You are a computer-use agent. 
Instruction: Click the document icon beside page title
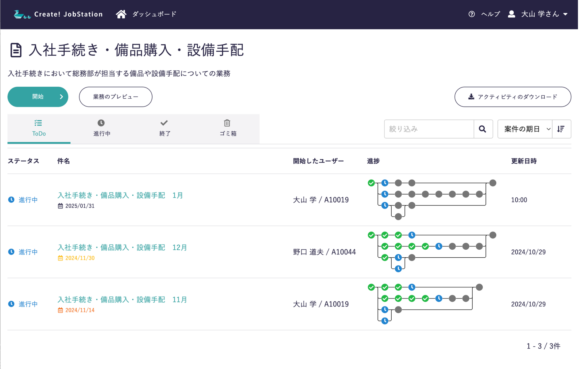[16, 50]
